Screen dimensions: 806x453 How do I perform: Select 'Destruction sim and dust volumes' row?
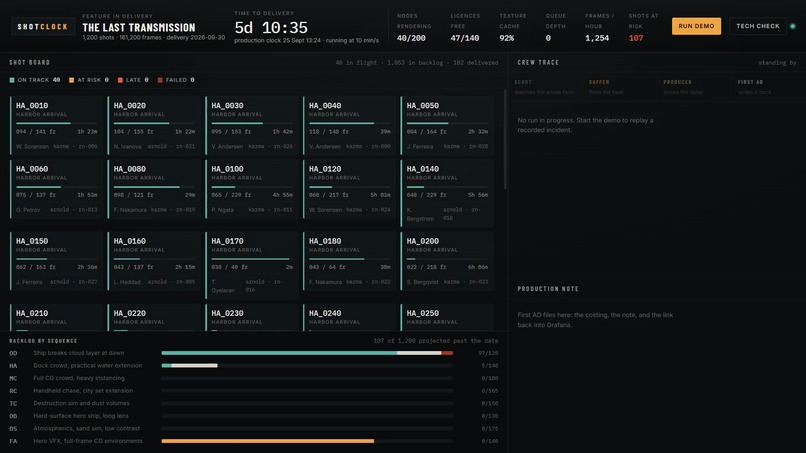click(x=253, y=403)
